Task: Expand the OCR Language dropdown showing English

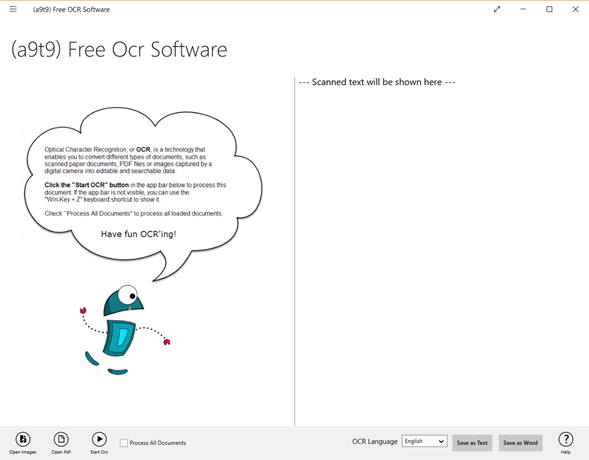Action: click(424, 441)
